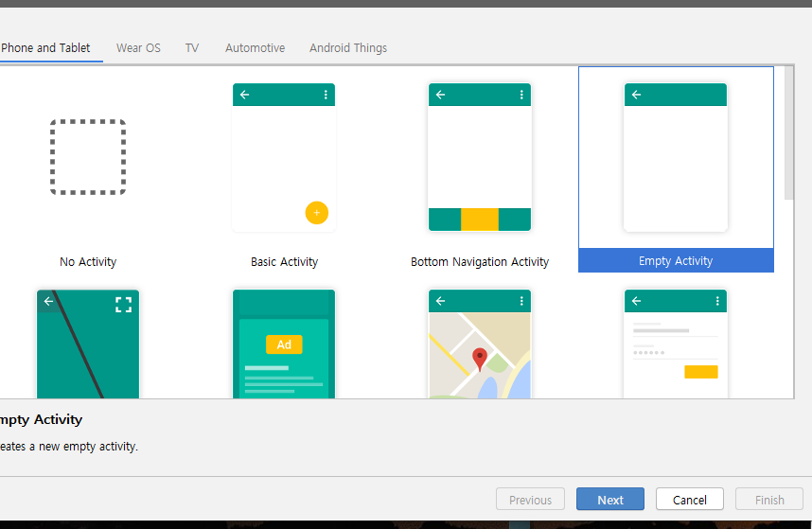
Task: Switch to the Android Things tab
Action: pos(348,48)
